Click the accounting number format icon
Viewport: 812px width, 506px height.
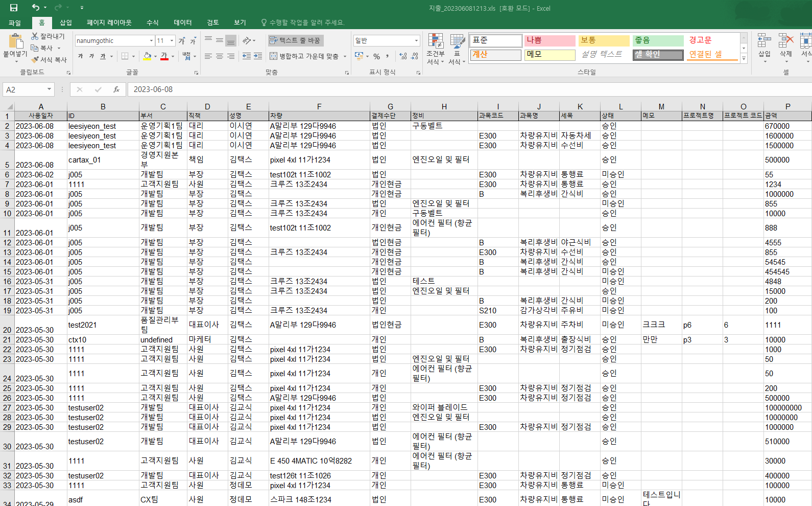pos(360,56)
